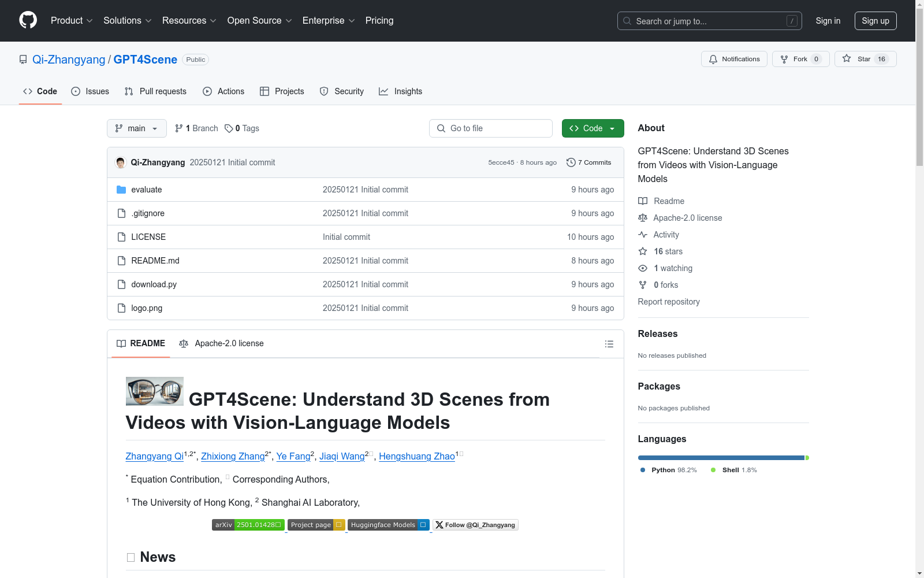Click the history clock icon beside 7 Commits

[x=571, y=162]
